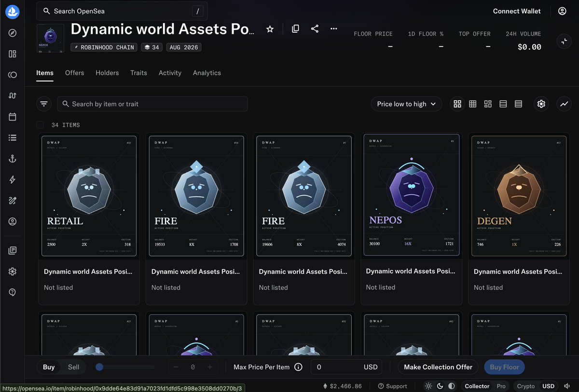Open the Profile face icon in sidebar
The image size is (579, 392).
tap(13, 221)
